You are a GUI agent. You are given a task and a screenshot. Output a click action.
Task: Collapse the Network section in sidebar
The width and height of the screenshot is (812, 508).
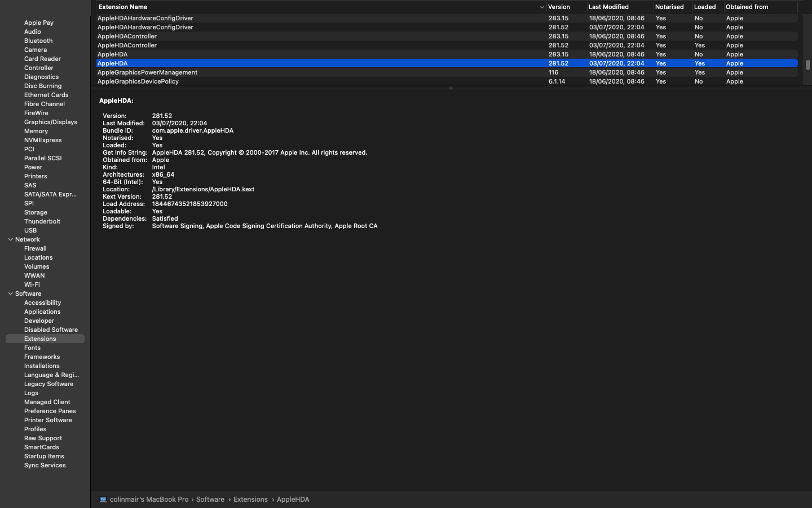(x=10, y=239)
